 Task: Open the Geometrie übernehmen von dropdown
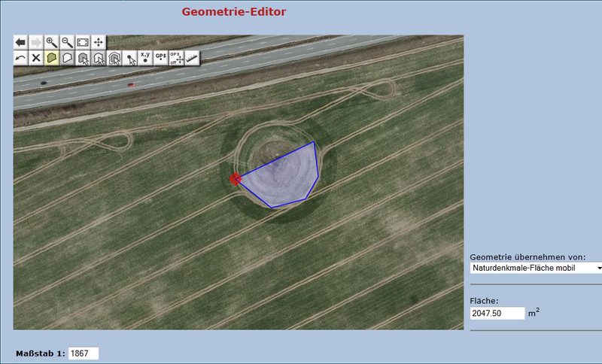pos(536,267)
